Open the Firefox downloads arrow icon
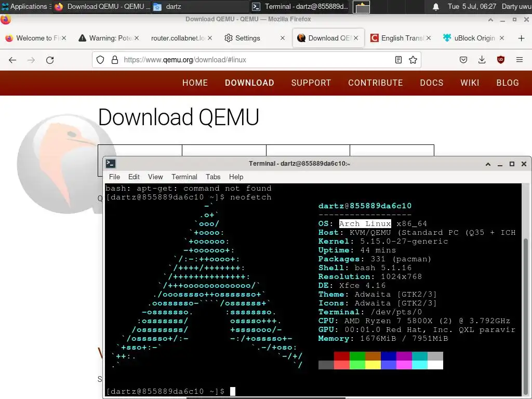This screenshot has height=399, width=532. click(x=482, y=60)
